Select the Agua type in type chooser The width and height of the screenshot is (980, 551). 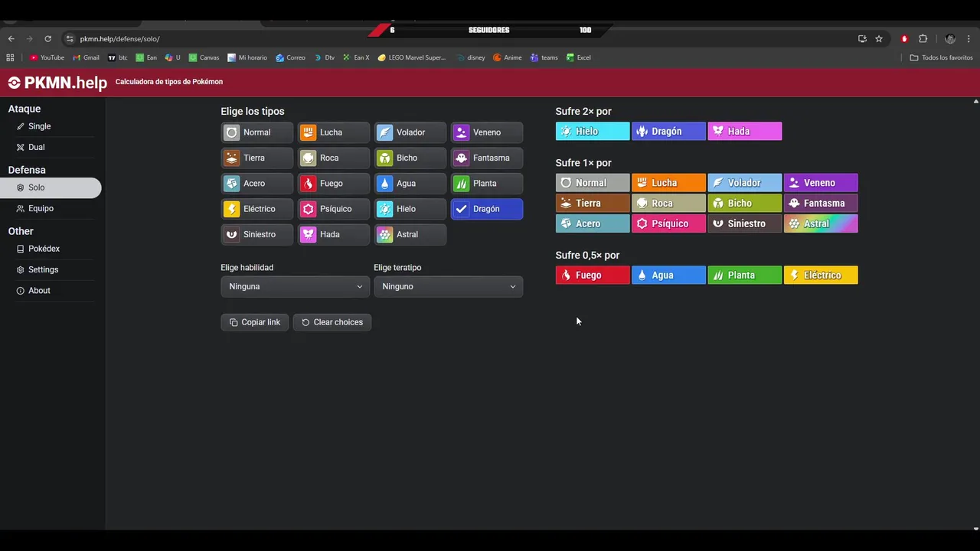410,184
